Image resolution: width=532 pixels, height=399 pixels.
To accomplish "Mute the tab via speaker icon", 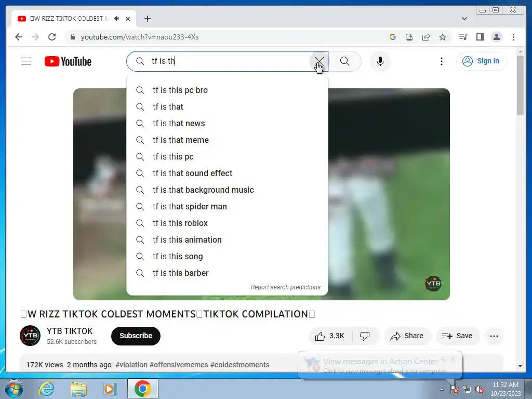I will (117, 19).
